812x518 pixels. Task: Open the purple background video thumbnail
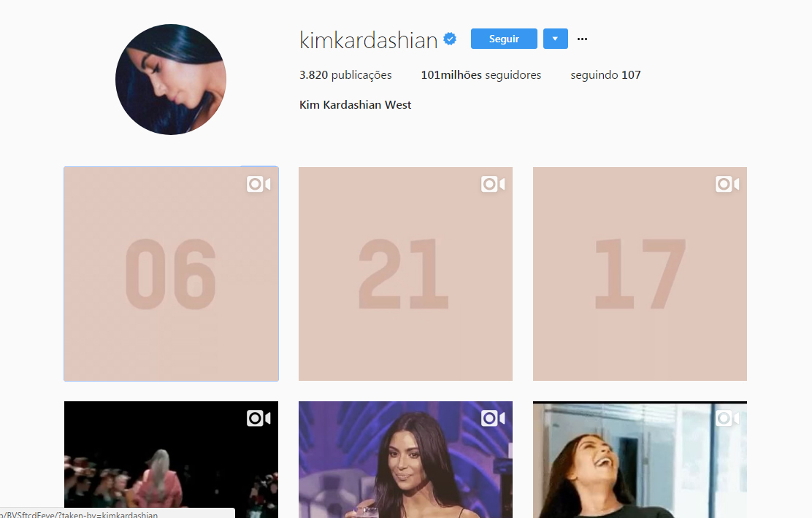point(405,460)
